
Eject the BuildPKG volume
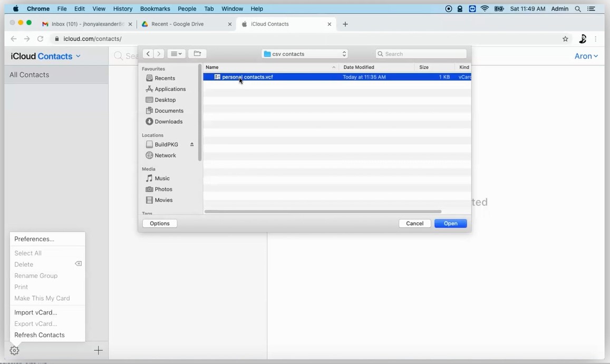192,144
